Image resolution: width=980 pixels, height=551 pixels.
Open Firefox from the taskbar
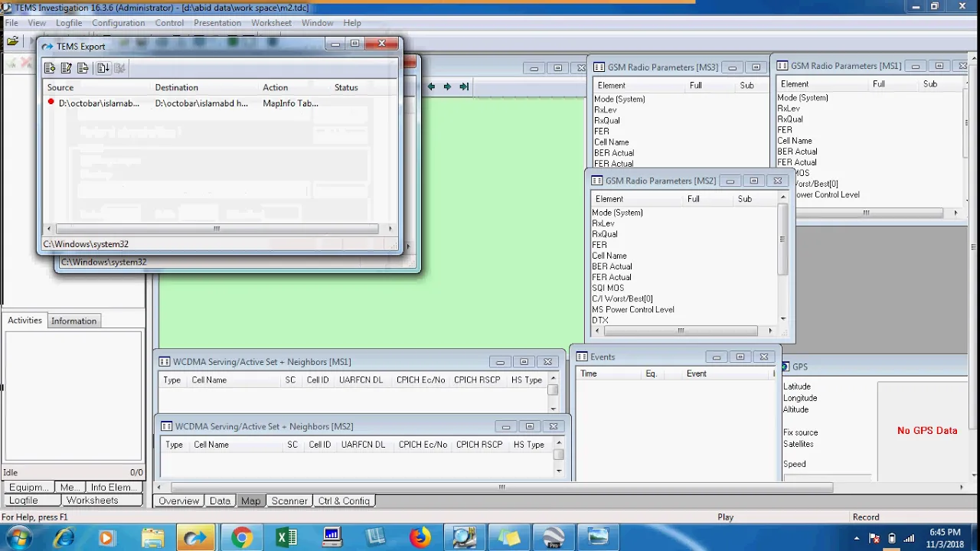tap(420, 537)
